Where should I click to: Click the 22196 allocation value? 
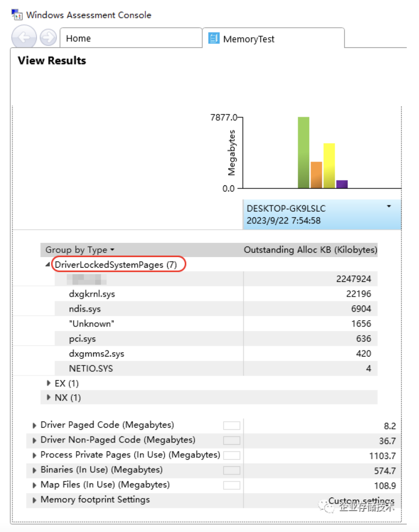(359, 294)
